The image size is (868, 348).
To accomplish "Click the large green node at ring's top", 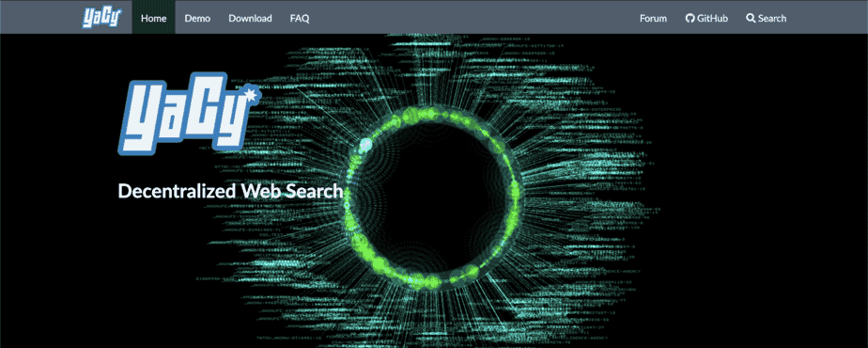I will tap(412, 116).
